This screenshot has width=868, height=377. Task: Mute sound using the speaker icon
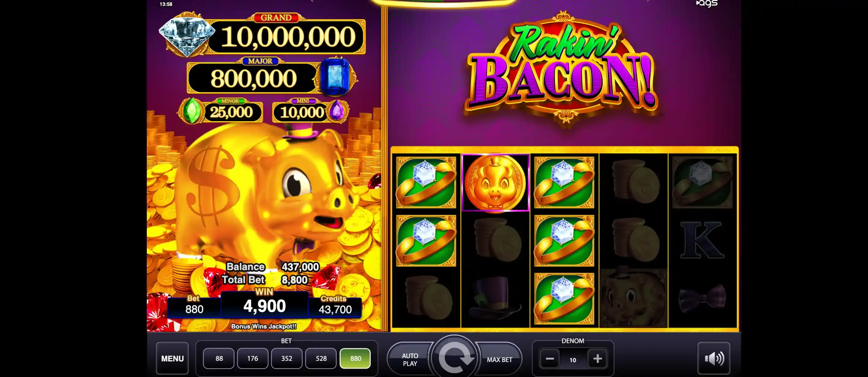tap(714, 358)
